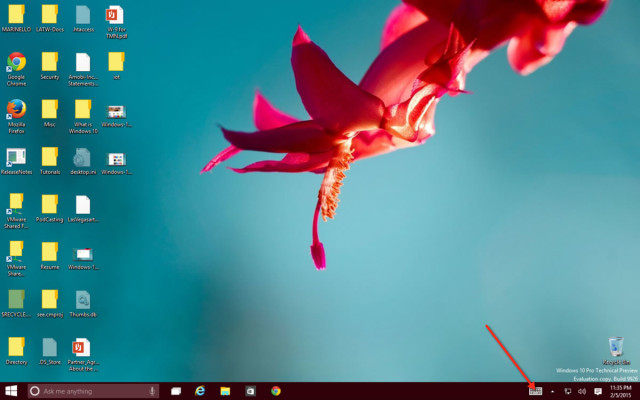Click the Ask me anything search box
640x400 pixels.
(93, 391)
